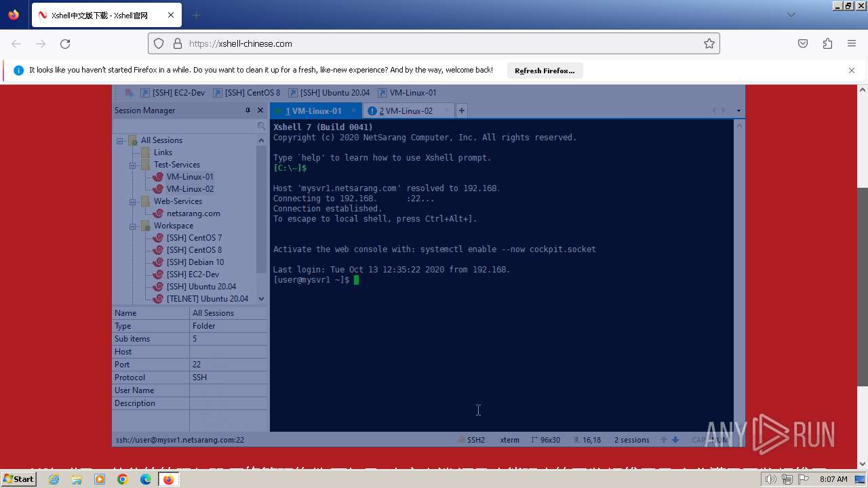
Task: Click the status bar down arrow
Action: [675, 440]
